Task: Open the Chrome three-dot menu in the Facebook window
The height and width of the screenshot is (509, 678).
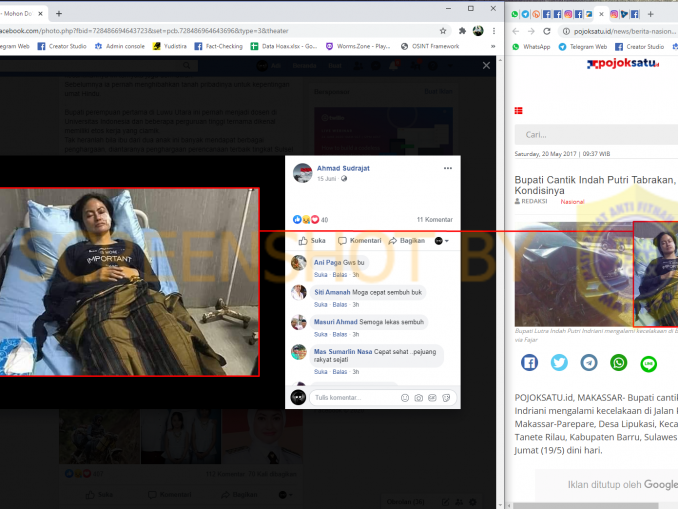Action: [494, 31]
